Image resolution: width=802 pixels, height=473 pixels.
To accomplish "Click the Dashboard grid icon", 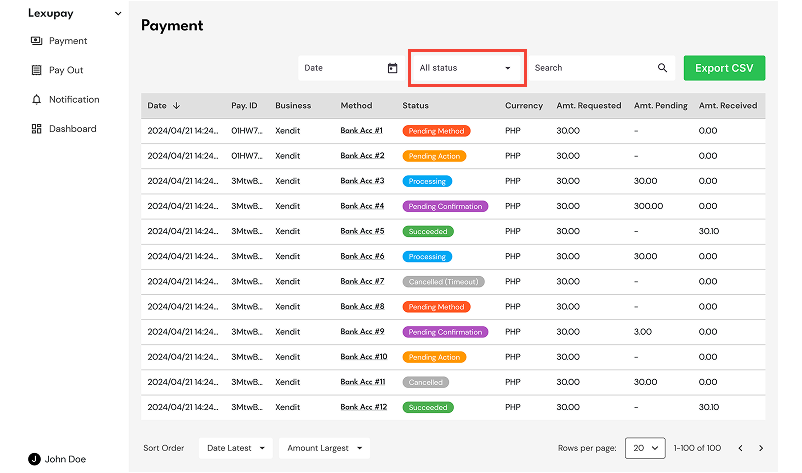I will click(x=36, y=129).
